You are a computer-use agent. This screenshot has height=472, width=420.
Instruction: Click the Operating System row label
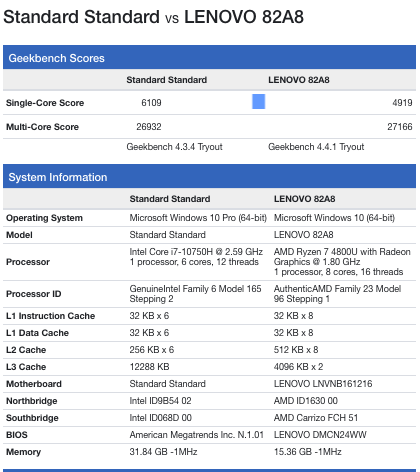[x=44, y=218]
